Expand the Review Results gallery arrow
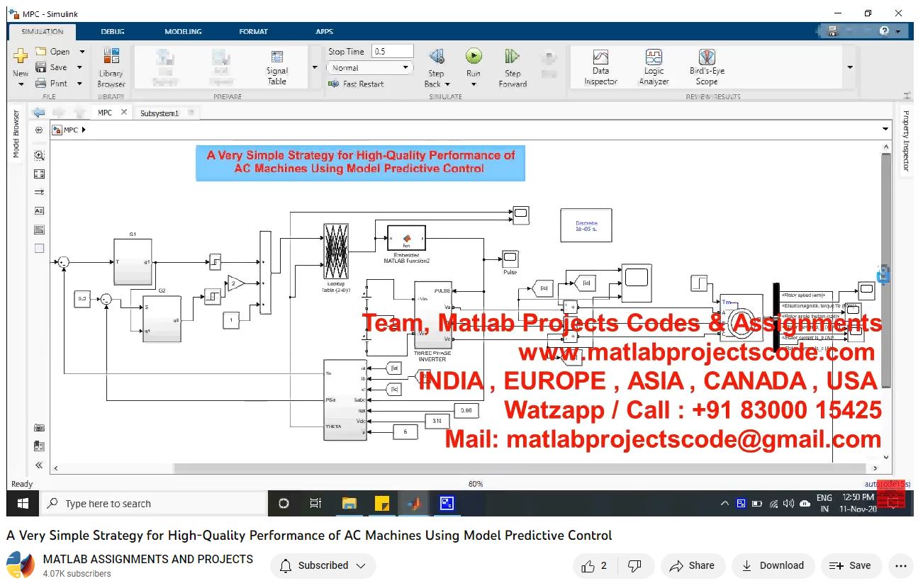Image resolution: width=923 pixels, height=588 pixels. tap(849, 67)
